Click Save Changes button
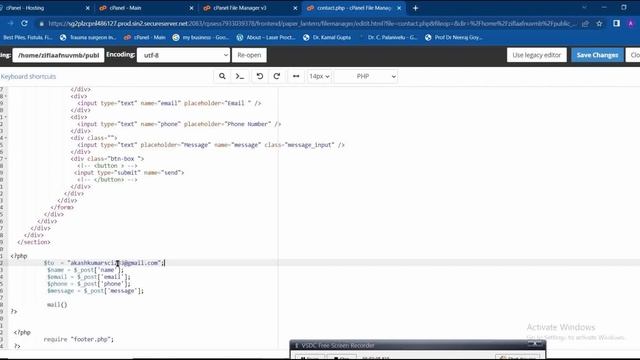 (597, 55)
